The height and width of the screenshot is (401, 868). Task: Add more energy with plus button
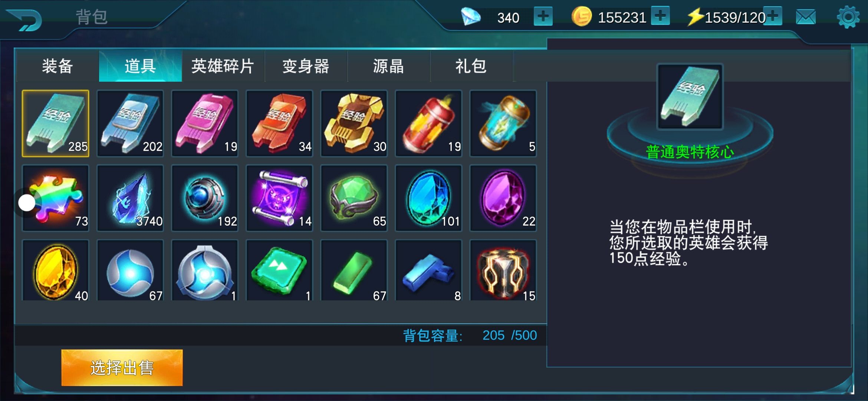click(x=773, y=16)
